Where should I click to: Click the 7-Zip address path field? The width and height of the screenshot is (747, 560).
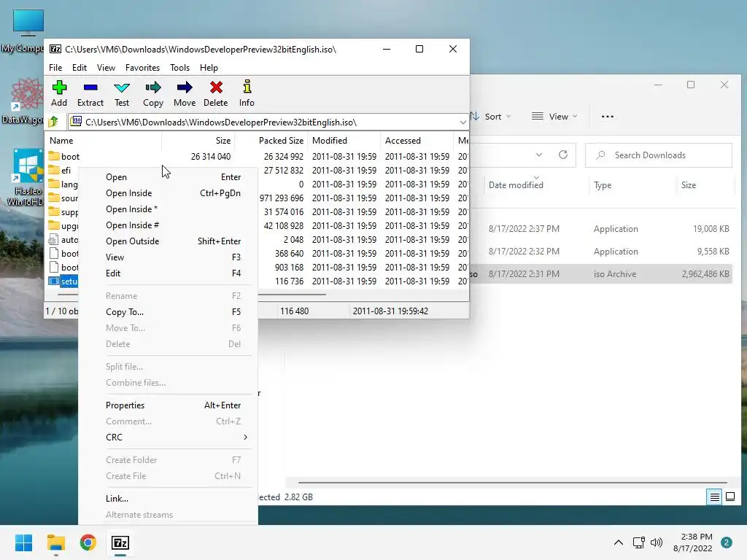(x=268, y=122)
